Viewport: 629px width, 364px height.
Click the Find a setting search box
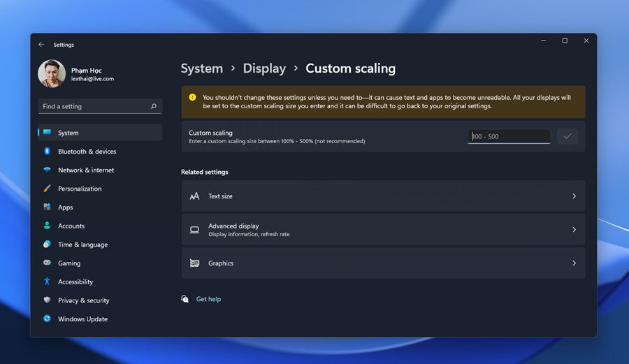click(100, 106)
